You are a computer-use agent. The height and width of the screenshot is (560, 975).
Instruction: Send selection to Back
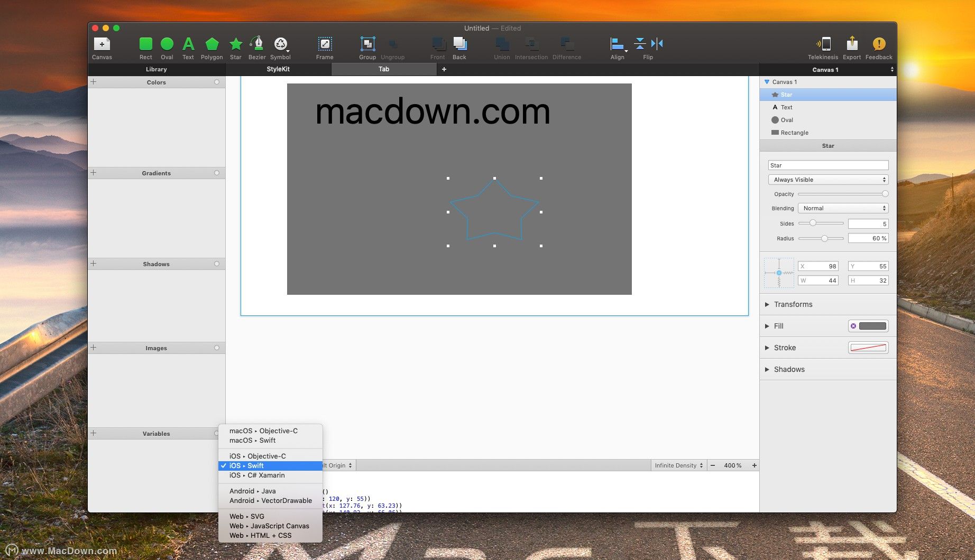(x=459, y=44)
